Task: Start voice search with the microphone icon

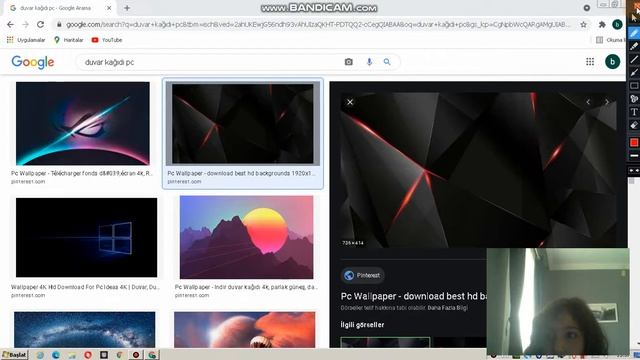Action: point(369,62)
